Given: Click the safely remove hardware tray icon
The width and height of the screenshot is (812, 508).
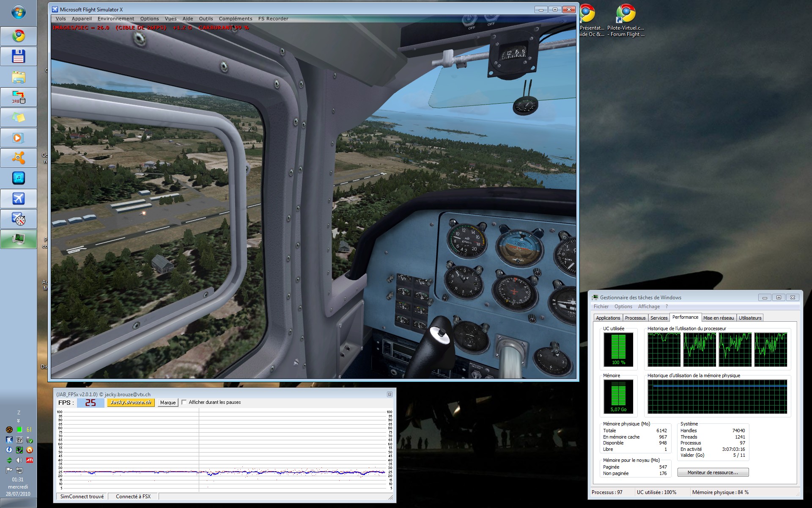Looking at the screenshot, I should [x=30, y=440].
